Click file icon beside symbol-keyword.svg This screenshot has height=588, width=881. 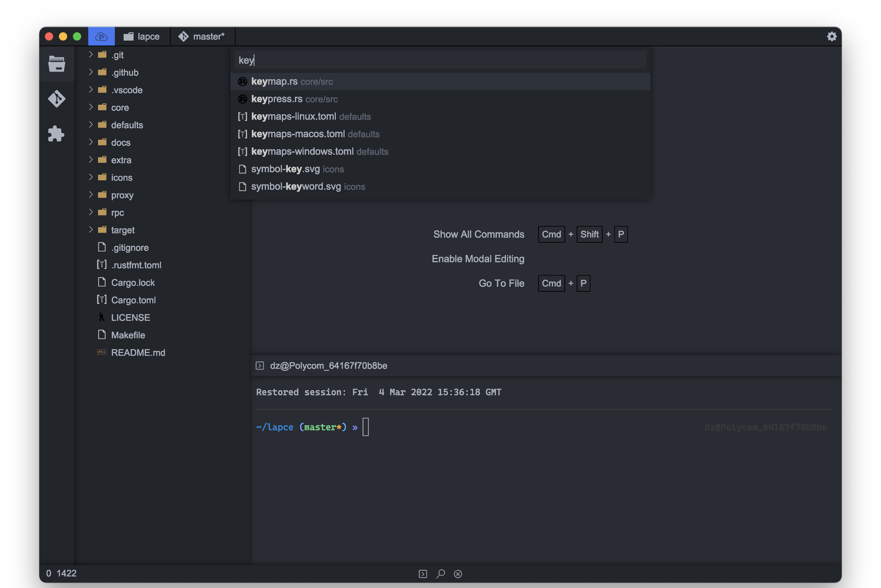(243, 186)
